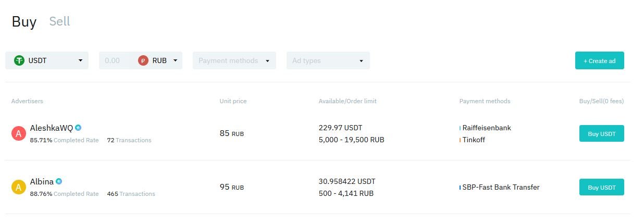
Task: Click the verified badge next to AleshkaWQ
Action: (78, 128)
